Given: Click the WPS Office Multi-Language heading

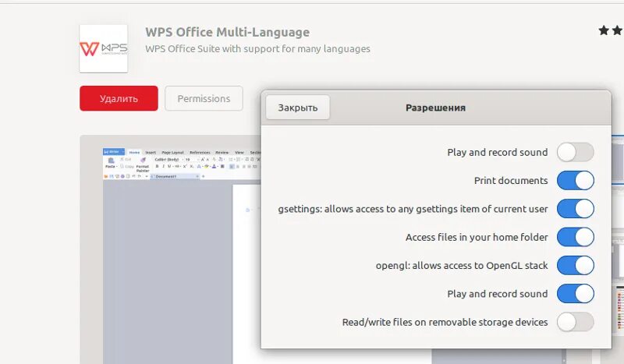Looking at the screenshot, I should 227,32.
